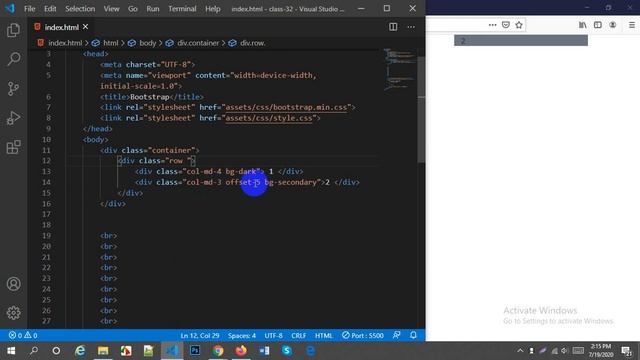
Task: Open the Terminal menu
Action: (x=182, y=9)
